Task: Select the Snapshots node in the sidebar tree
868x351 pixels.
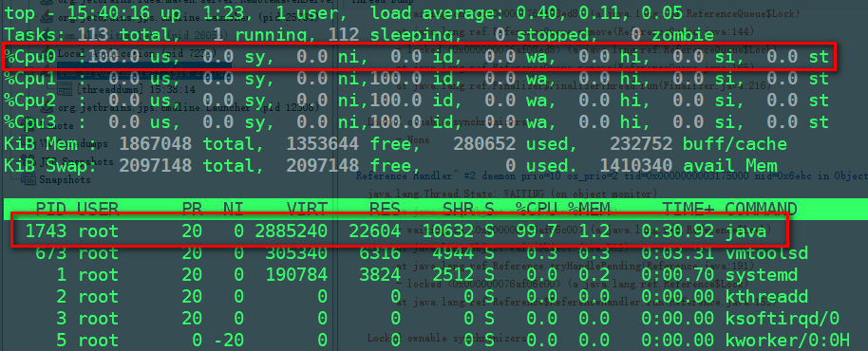Action: point(65,179)
